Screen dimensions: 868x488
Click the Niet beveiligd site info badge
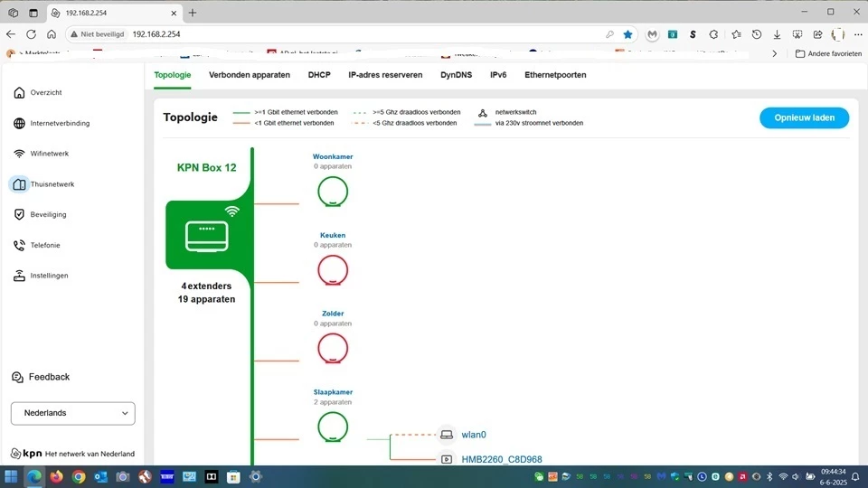pyautogui.click(x=97, y=34)
